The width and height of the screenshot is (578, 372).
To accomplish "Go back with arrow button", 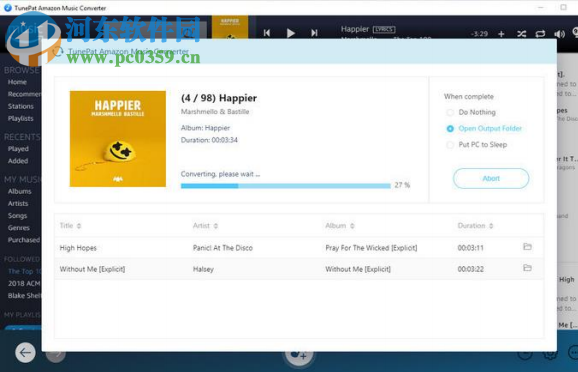I will (25, 353).
